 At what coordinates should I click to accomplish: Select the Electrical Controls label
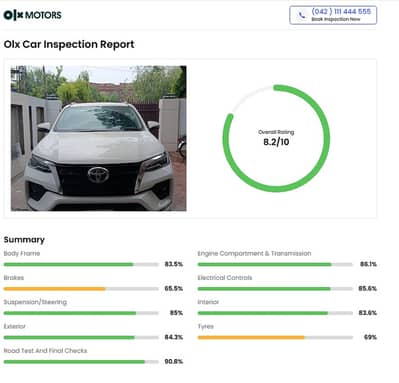point(225,278)
